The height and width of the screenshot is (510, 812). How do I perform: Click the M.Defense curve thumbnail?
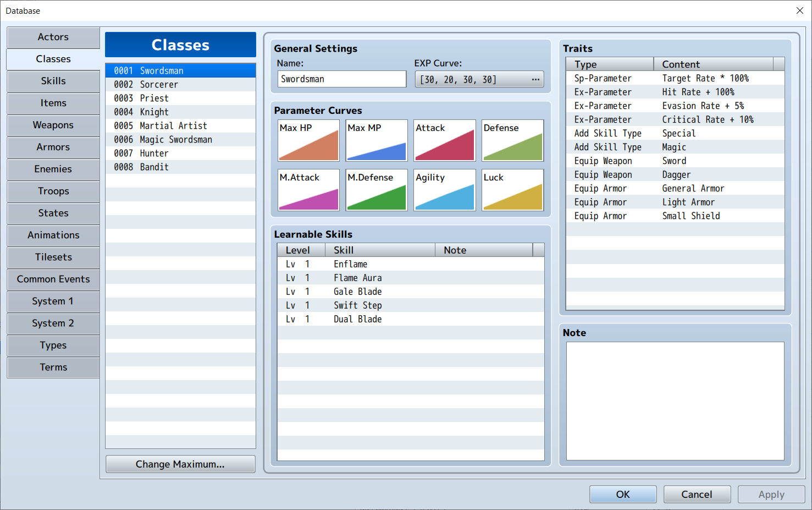pyautogui.click(x=376, y=190)
